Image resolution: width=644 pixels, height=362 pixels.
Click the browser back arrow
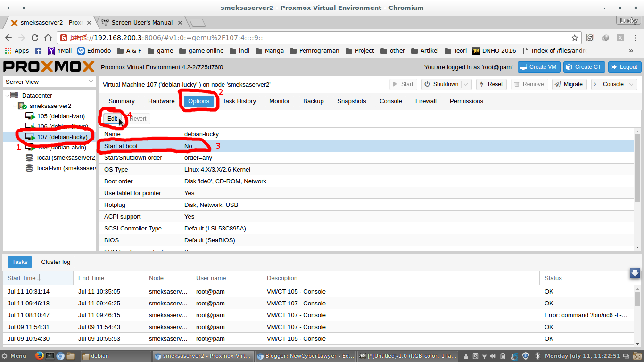8,38
